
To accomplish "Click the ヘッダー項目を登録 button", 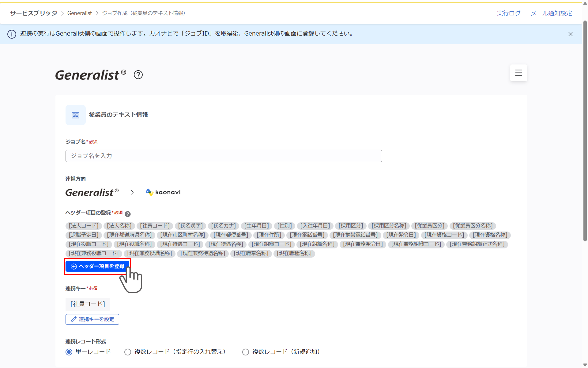I will 97,266.
